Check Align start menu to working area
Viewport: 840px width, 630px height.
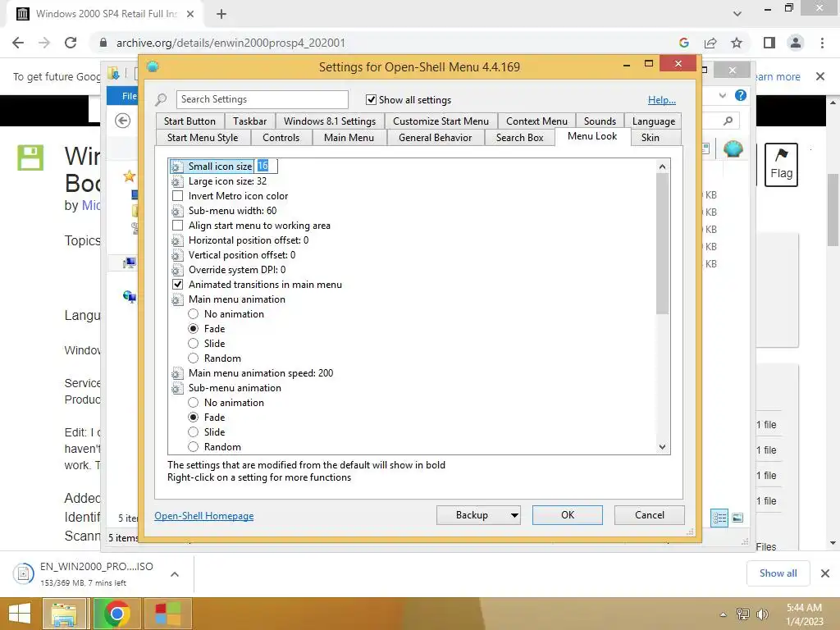click(x=177, y=226)
